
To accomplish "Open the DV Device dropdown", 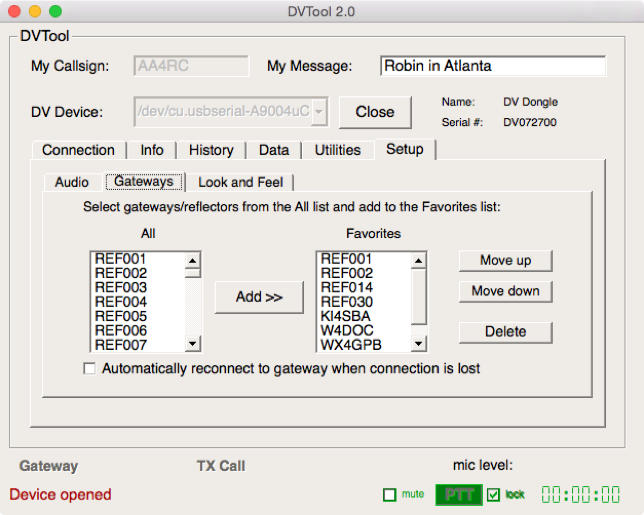I will (319, 112).
